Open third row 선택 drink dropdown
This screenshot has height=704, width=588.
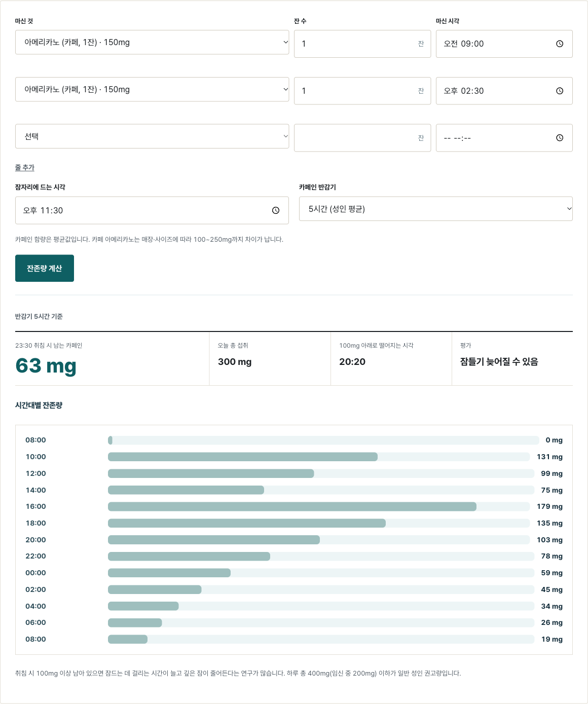152,136
